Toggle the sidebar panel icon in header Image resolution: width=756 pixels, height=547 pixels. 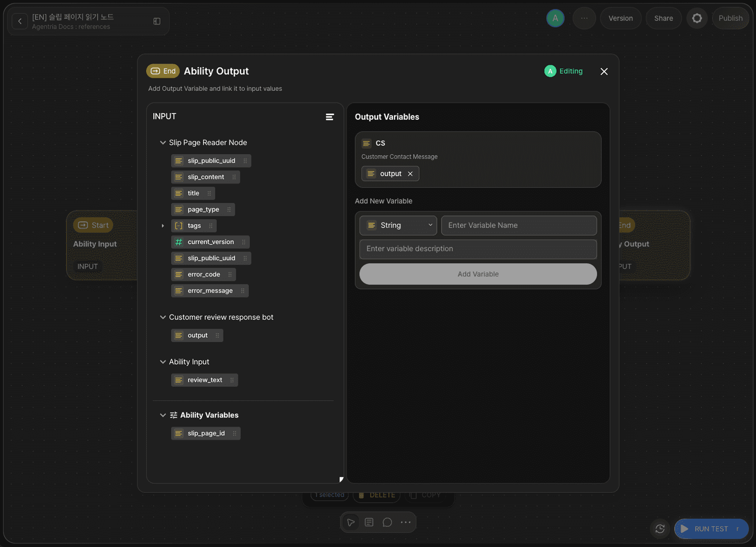click(157, 21)
